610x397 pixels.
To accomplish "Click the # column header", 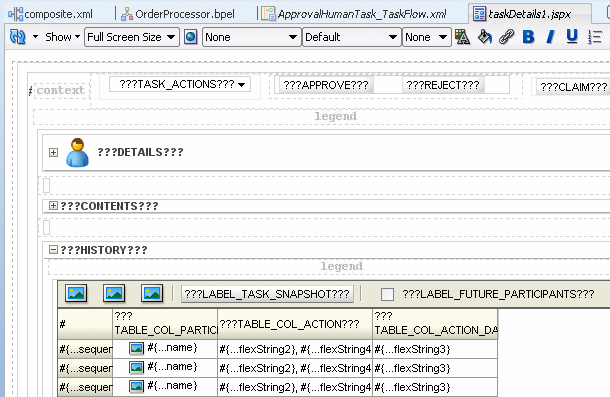I will (85, 324).
